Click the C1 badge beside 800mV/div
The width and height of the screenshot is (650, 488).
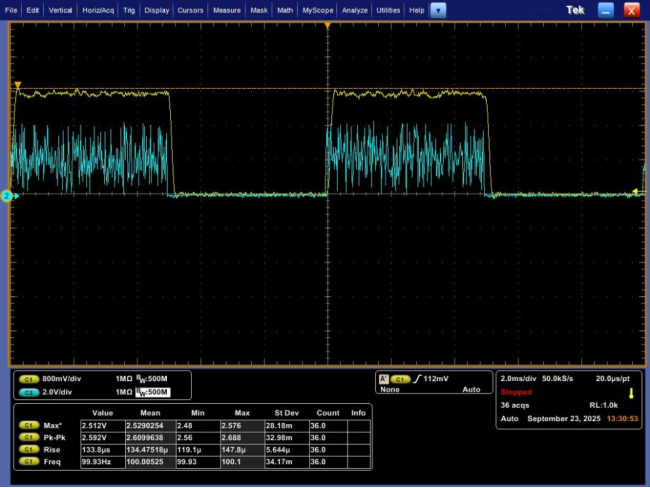(29, 379)
